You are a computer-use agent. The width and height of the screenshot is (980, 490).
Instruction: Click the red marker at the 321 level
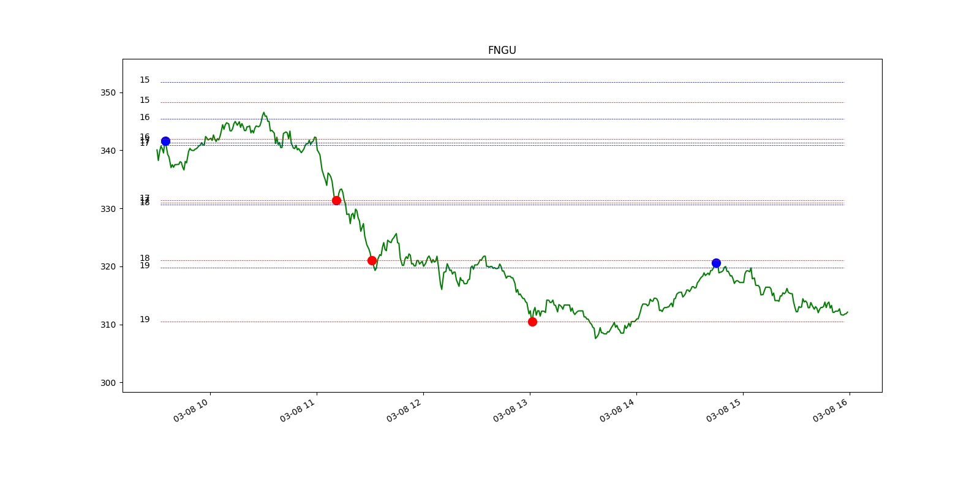372,260
